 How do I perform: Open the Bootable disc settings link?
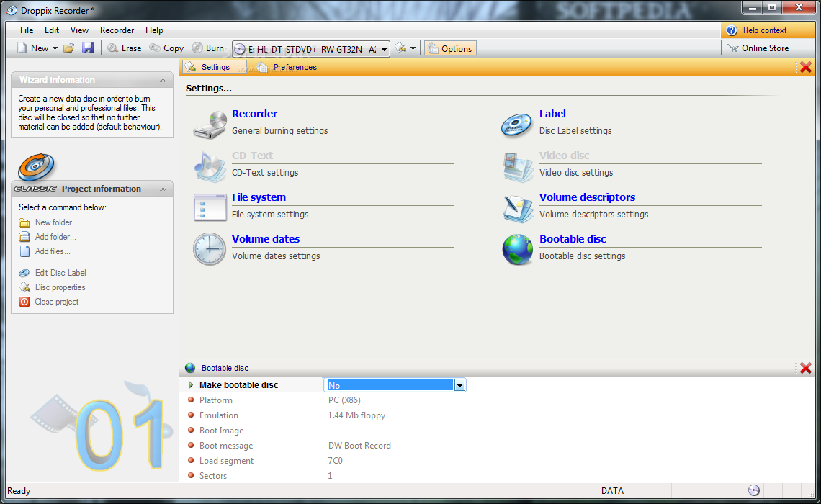click(573, 239)
